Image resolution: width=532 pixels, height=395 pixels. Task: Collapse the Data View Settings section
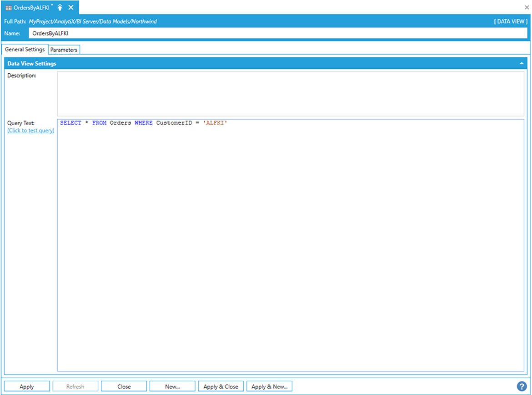coord(522,64)
